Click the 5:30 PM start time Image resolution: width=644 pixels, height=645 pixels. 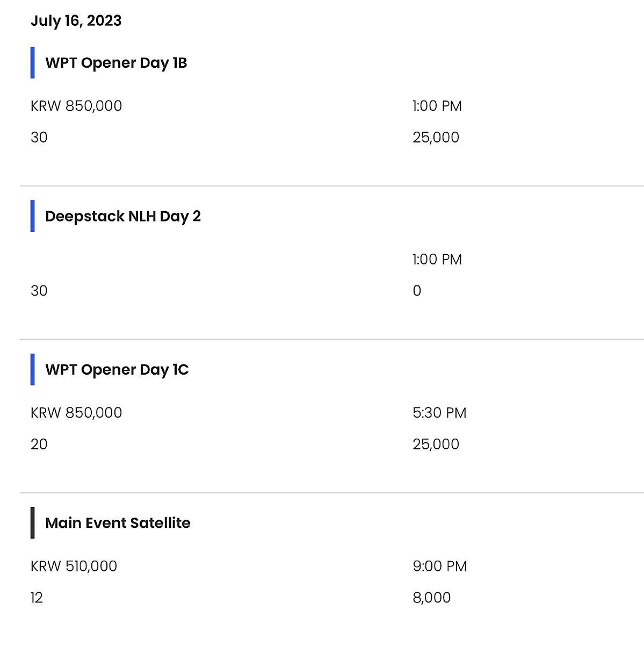439,413
